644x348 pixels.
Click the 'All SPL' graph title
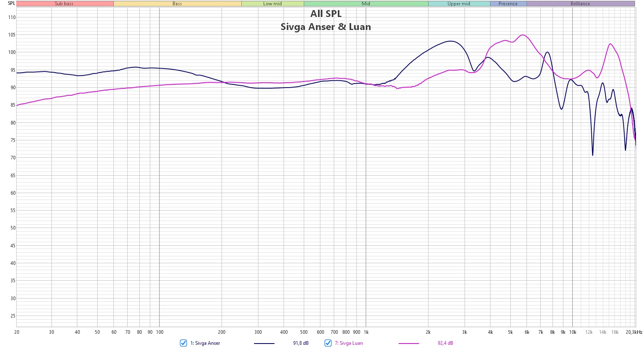pyautogui.click(x=326, y=14)
